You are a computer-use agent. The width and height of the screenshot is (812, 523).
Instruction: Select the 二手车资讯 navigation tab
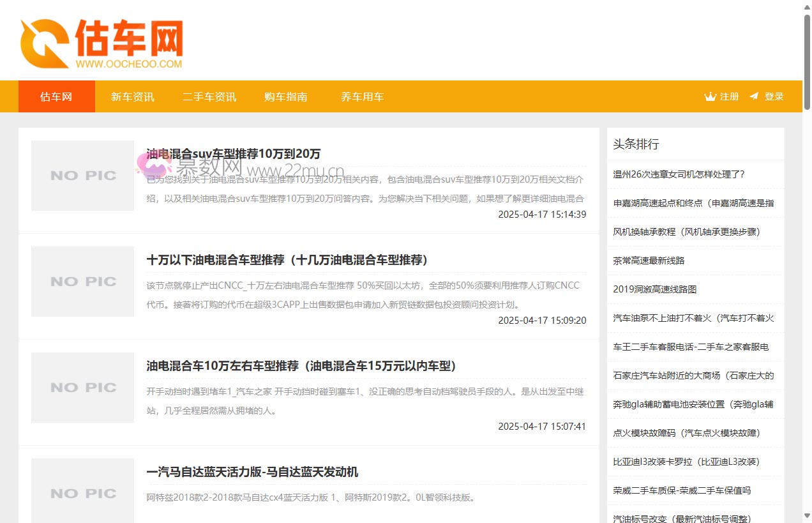click(209, 96)
